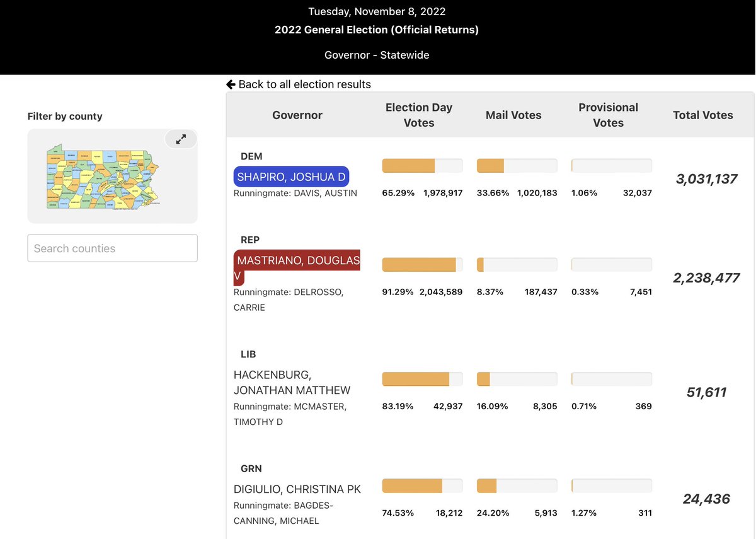Screen dimensions: 756x539
Task: Click Digiulio's Mail votes progress bar
Action: coord(517,485)
